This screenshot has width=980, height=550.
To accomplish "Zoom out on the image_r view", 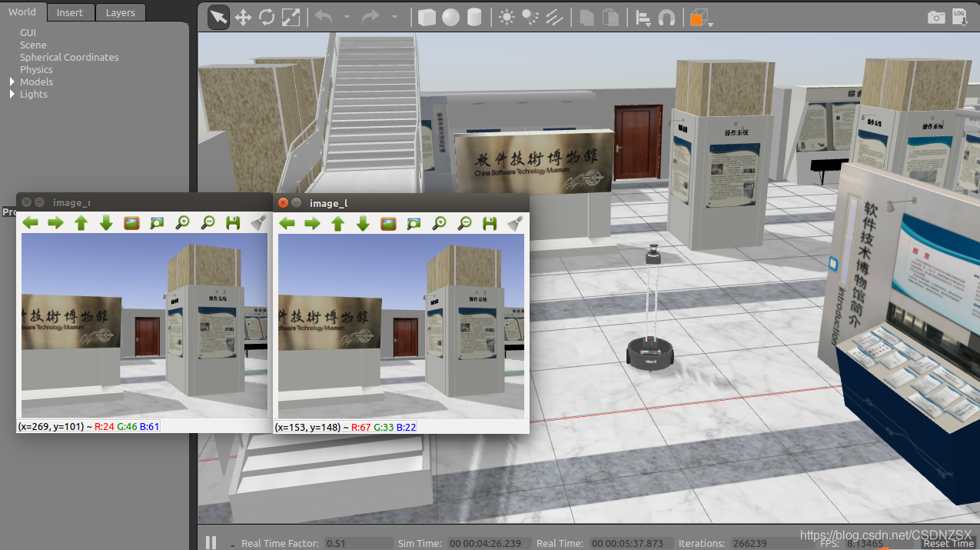I will coord(208,223).
